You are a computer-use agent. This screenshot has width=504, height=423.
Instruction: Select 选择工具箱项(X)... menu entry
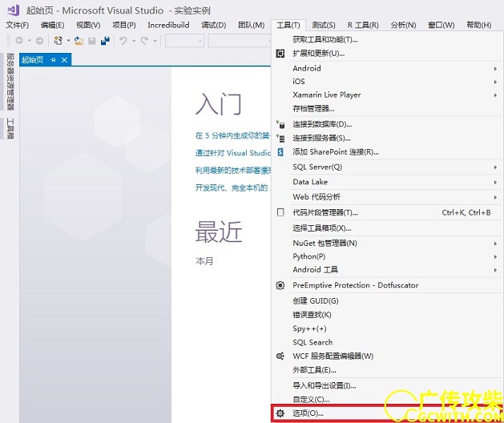(387, 228)
